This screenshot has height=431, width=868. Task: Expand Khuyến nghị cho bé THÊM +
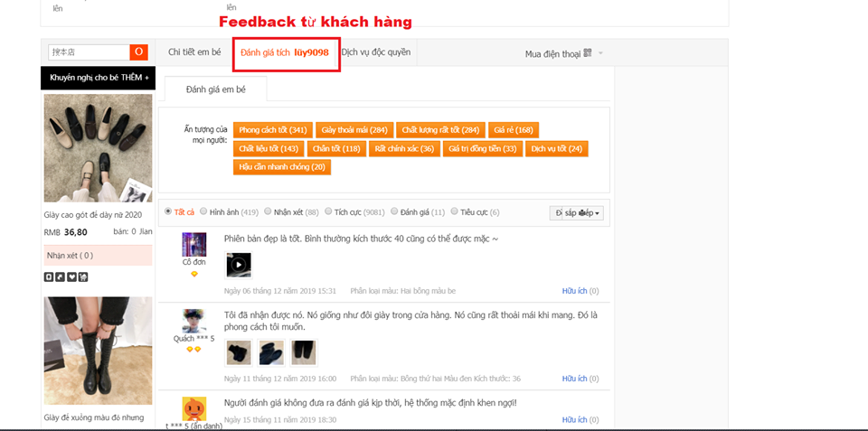99,78
